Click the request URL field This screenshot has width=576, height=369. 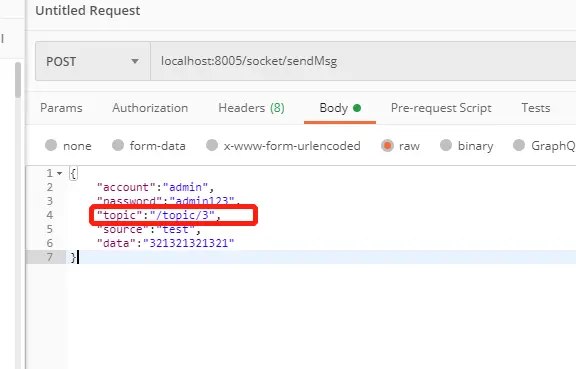363,61
